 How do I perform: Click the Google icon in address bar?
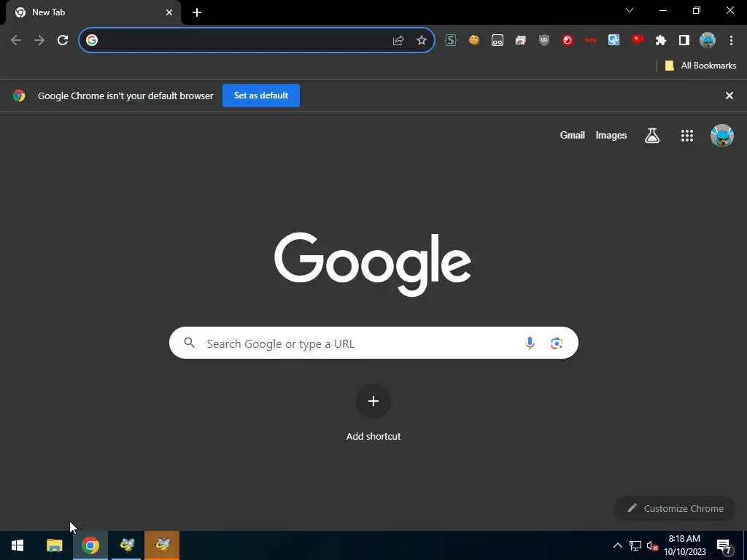[x=91, y=41]
